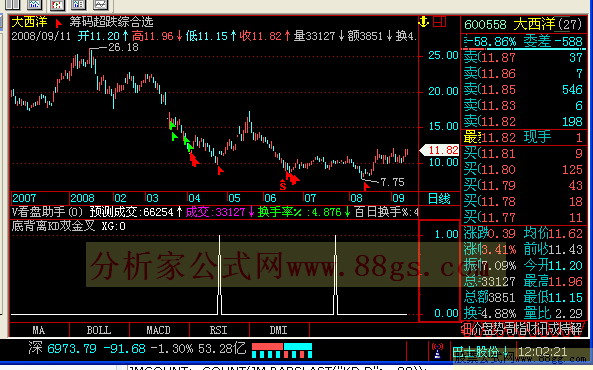Click the buy order row at 11.81
Screen dimensions: 593x370
(x=523, y=154)
